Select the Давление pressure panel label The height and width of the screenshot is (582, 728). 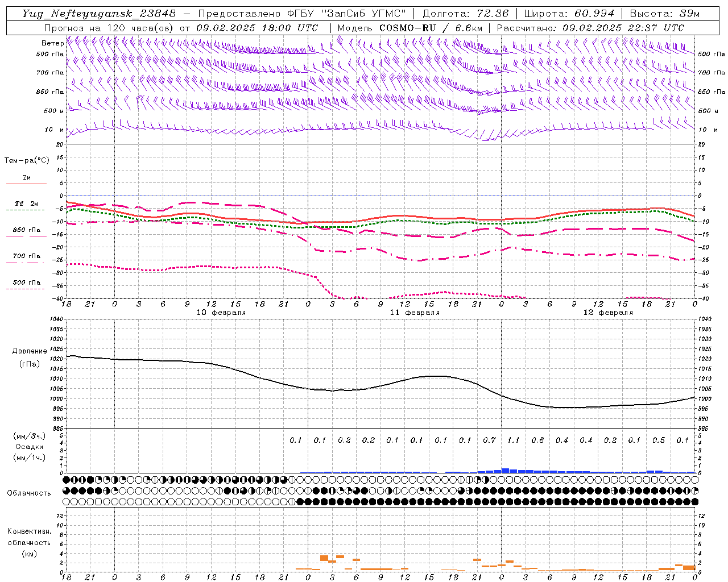click(x=30, y=351)
